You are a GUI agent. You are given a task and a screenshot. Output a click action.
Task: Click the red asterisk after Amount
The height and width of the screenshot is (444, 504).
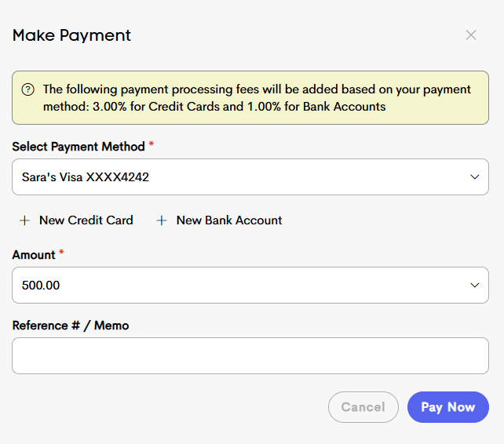click(x=61, y=252)
